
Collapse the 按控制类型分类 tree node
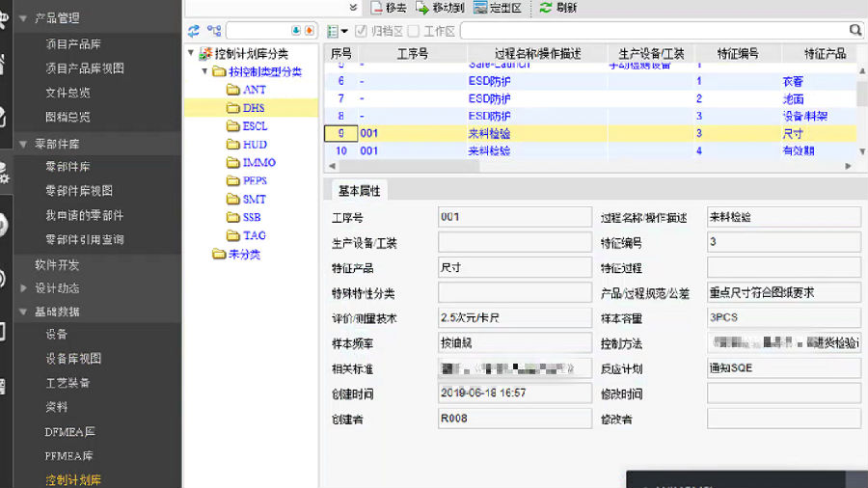[x=204, y=71]
